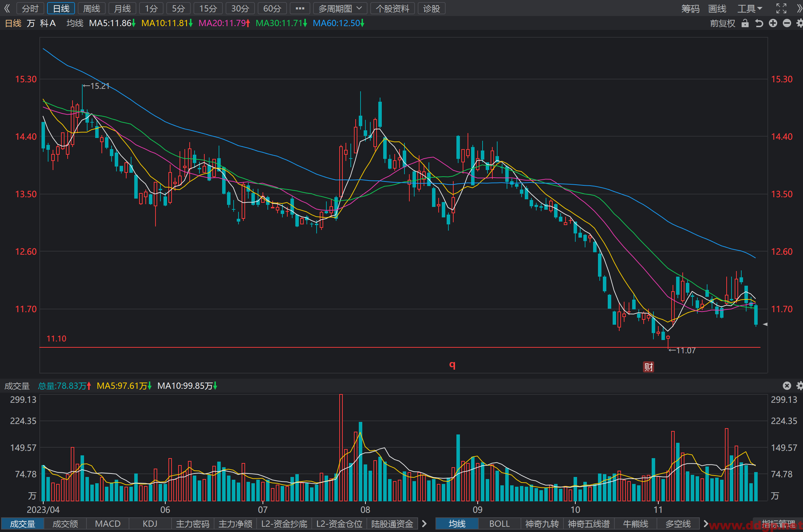Select the 日线 daily period
The width and height of the screenshot is (803, 532).
click(61, 8)
